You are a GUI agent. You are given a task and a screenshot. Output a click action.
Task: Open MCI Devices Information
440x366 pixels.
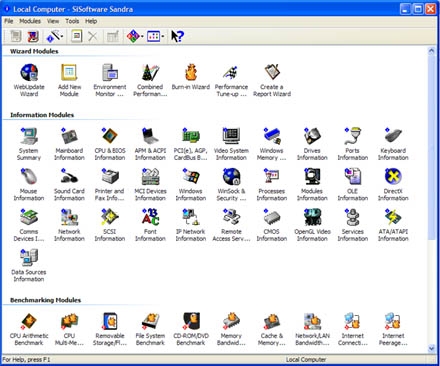tap(150, 184)
